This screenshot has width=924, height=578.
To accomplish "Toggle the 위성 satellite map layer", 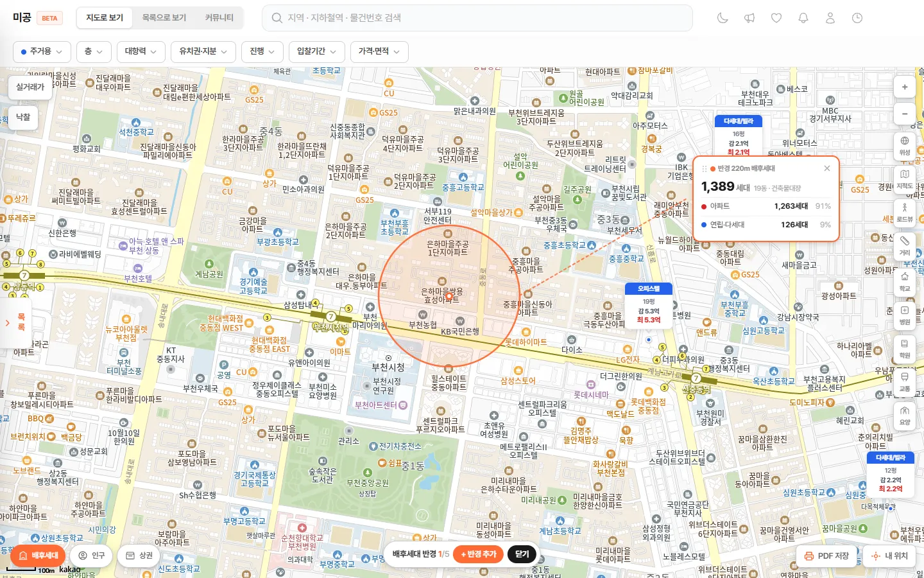I will coord(904,145).
